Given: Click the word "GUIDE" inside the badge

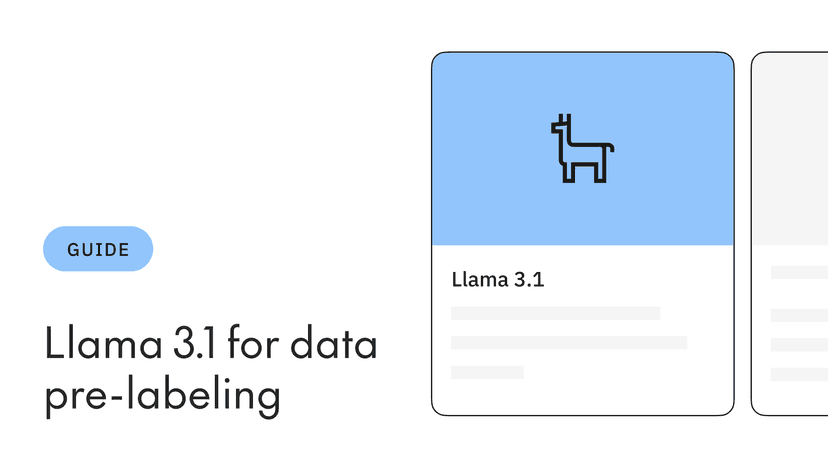Looking at the screenshot, I should click(x=98, y=249).
